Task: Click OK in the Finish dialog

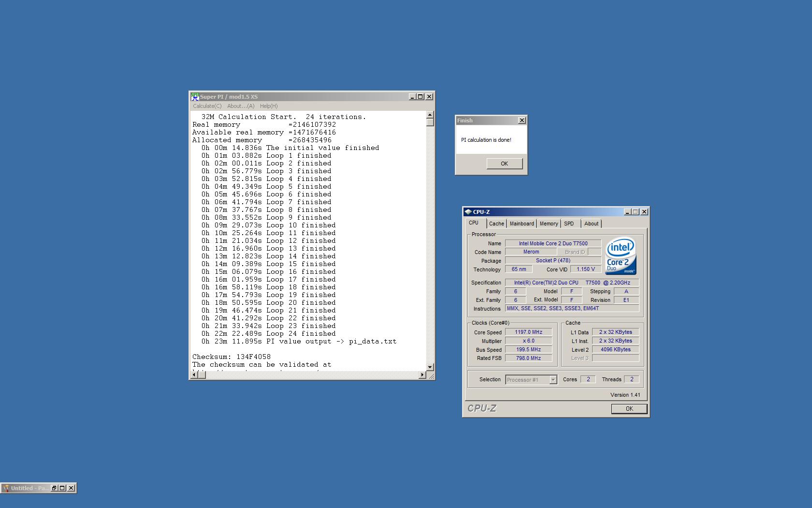Action: [x=505, y=164]
